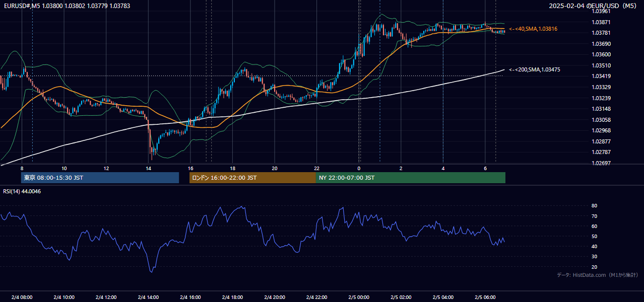644x302 pixels.
Task: Select the NY 22:00-07:00 JST session bar
Action: (x=411, y=178)
